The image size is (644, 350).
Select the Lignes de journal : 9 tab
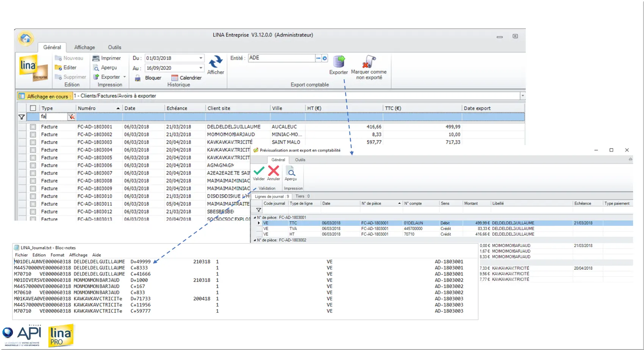(272, 196)
